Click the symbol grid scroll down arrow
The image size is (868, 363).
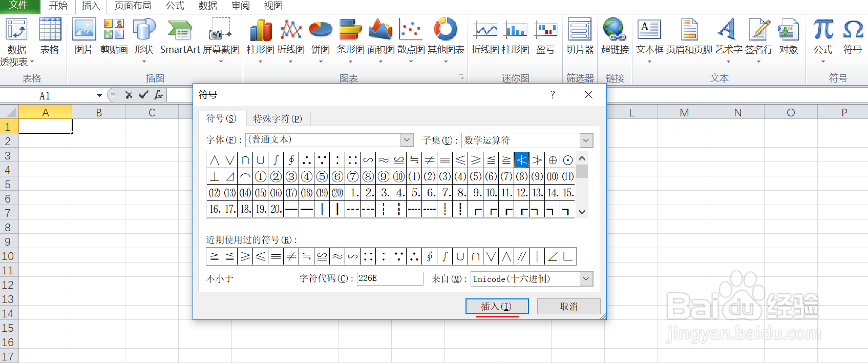[x=582, y=212]
